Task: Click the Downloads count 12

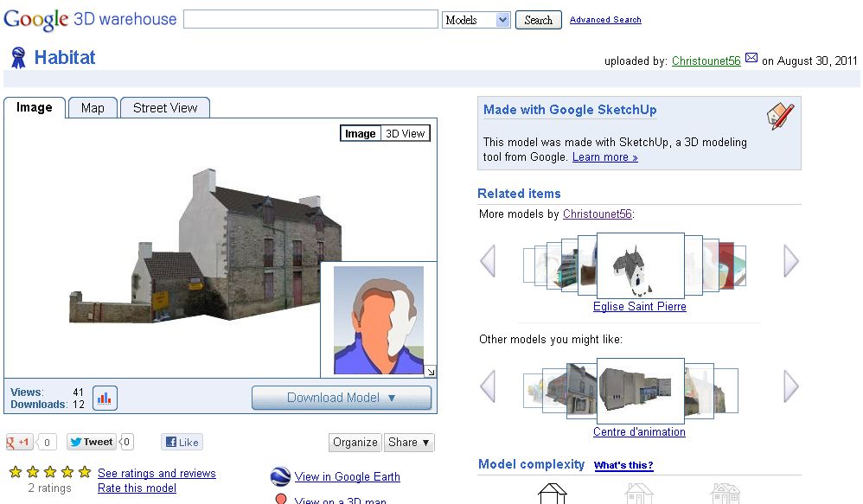Action: pos(78,405)
